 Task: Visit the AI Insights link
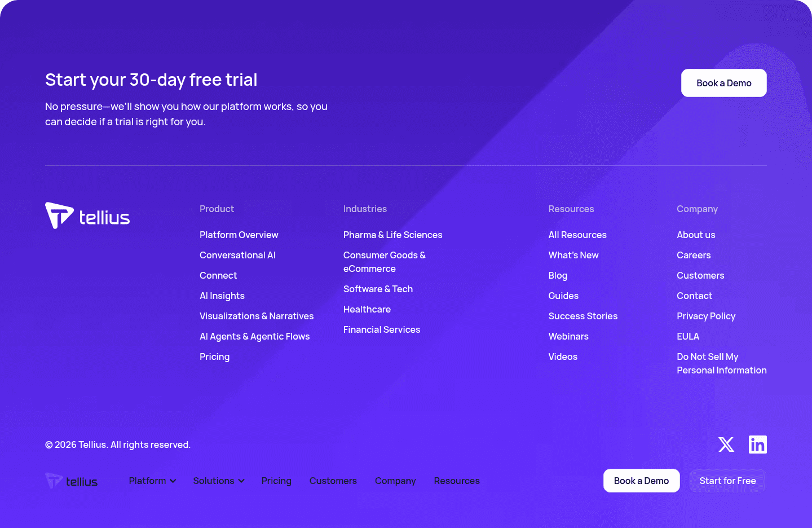point(222,296)
